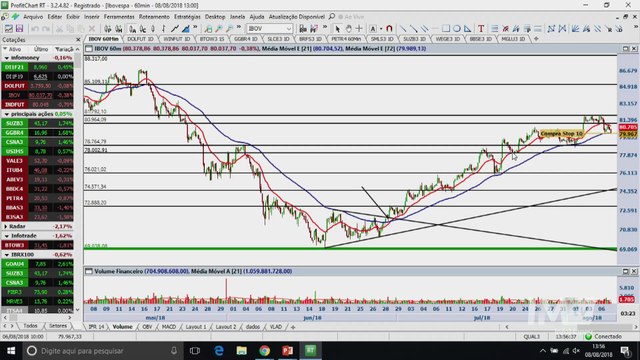
Task: Collapse the IBRX100 group
Action: pos(7,255)
